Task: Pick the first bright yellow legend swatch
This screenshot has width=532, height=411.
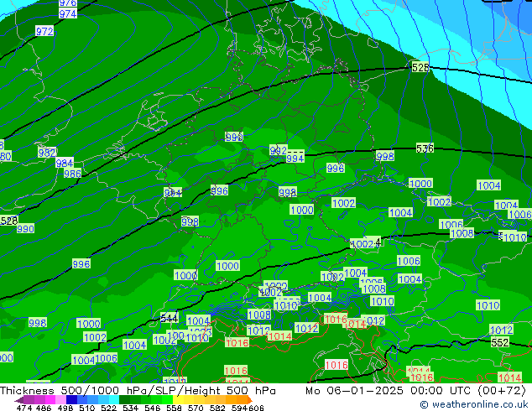Action: tap(178, 399)
